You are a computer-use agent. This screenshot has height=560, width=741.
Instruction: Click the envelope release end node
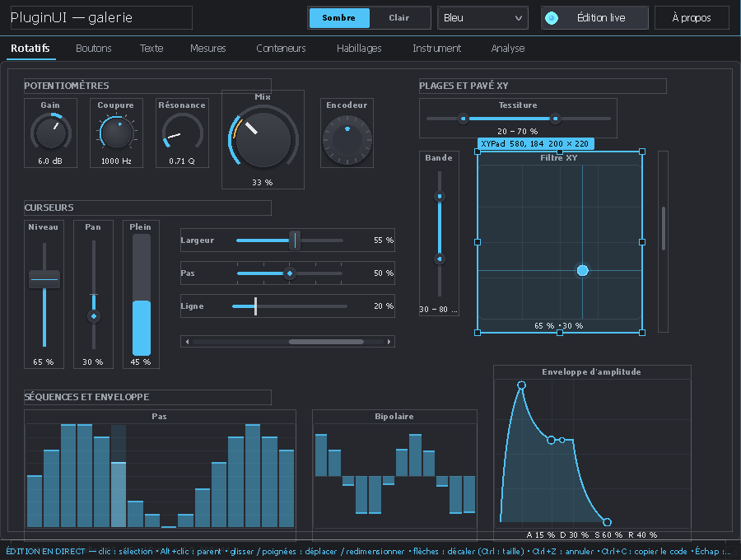[x=608, y=522]
